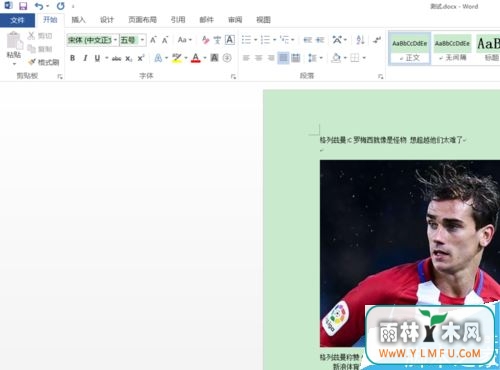Click the Text Effects glowing A icon

pos(158,58)
